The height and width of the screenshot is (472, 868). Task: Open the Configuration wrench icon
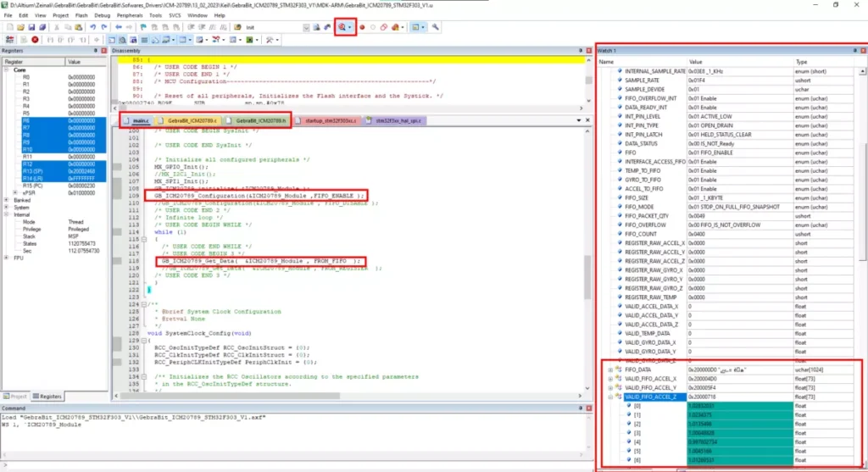point(436,27)
